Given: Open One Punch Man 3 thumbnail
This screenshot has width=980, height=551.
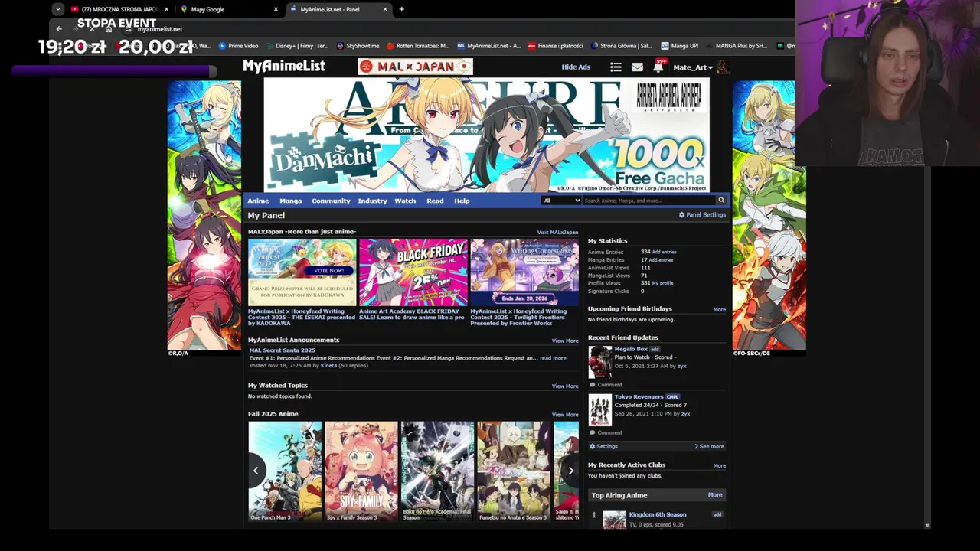Looking at the screenshot, I should coord(285,471).
